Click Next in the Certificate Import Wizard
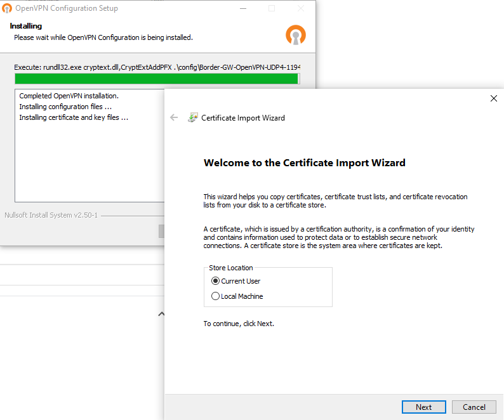This screenshot has height=420, width=504. pos(423,407)
